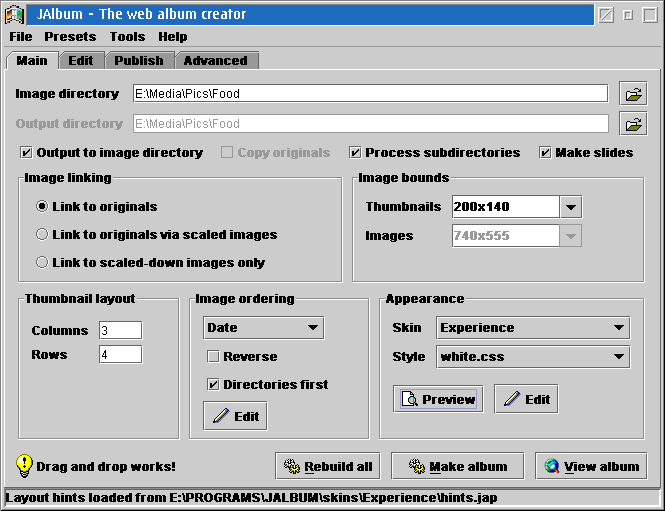
Task: Browse for output directory folder icon
Action: coord(633,124)
